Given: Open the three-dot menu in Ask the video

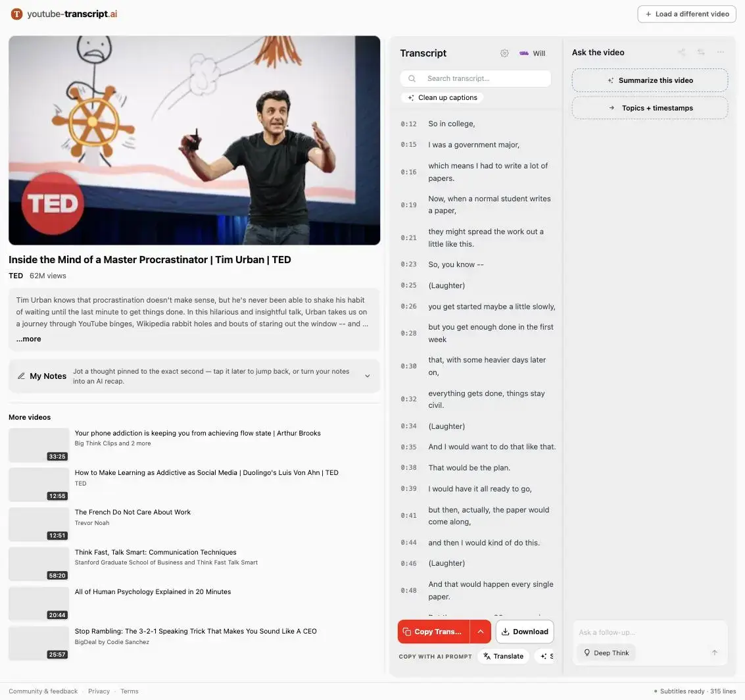Looking at the screenshot, I should pos(721,52).
